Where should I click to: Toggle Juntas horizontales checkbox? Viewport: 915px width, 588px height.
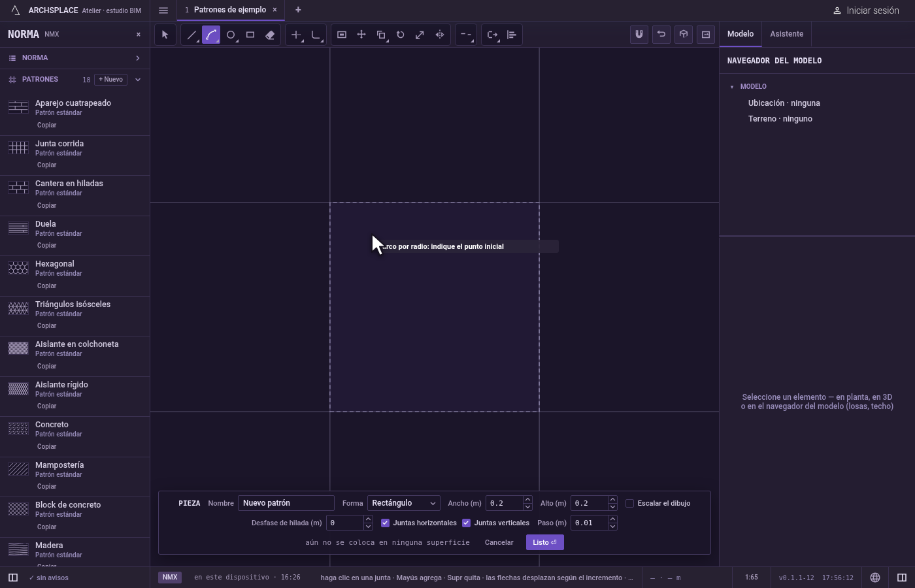[385, 523]
